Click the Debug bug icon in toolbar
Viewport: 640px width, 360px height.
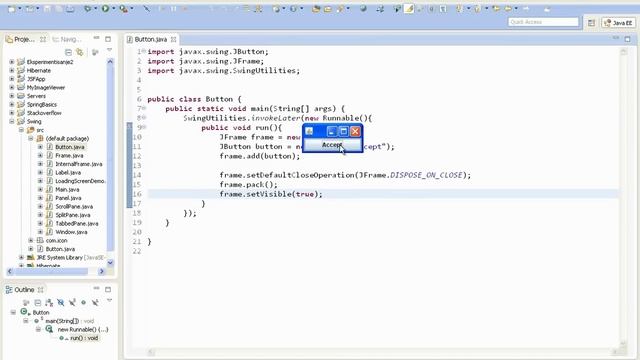click(x=87, y=8)
